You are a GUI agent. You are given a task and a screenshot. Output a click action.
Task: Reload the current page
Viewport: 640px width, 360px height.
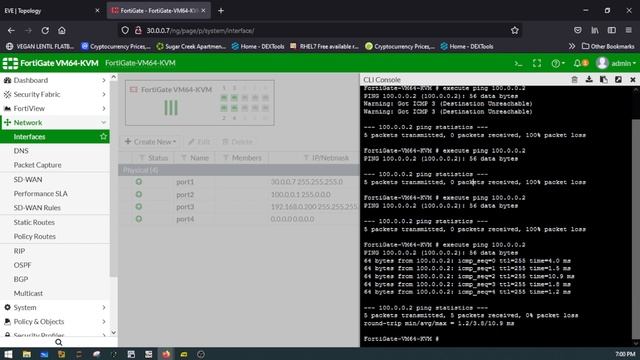[x=45, y=30]
